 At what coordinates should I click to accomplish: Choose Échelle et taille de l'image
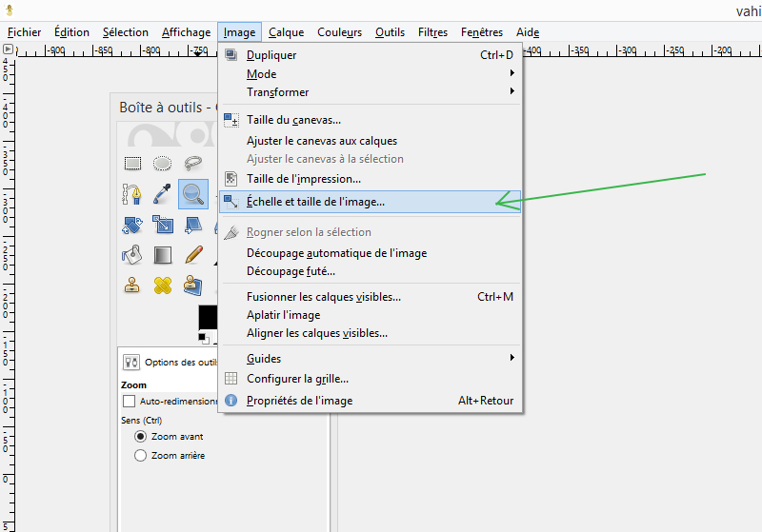371,202
